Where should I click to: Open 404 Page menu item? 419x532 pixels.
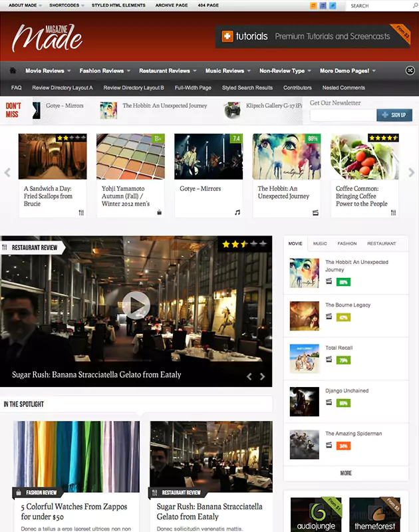[x=208, y=5]
